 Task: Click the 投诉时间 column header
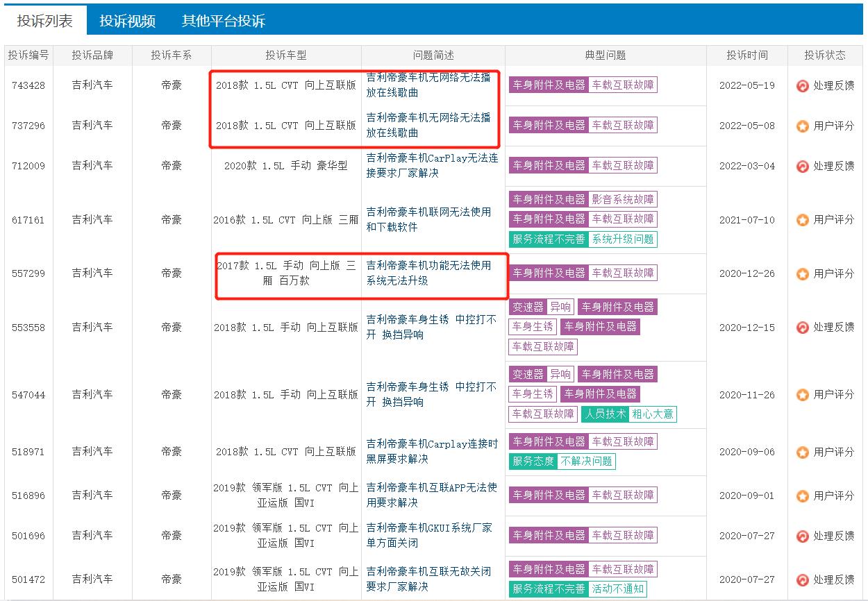tap(747, 56)
